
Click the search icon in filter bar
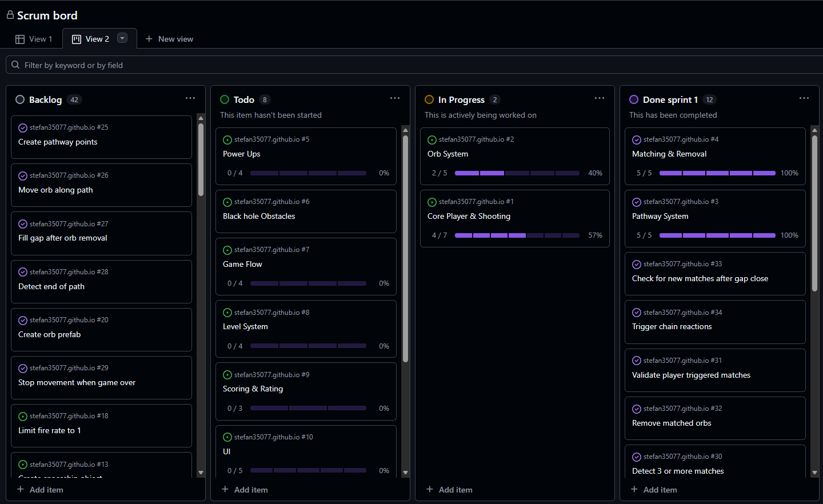pyautogui.click(x=15, y=65)
